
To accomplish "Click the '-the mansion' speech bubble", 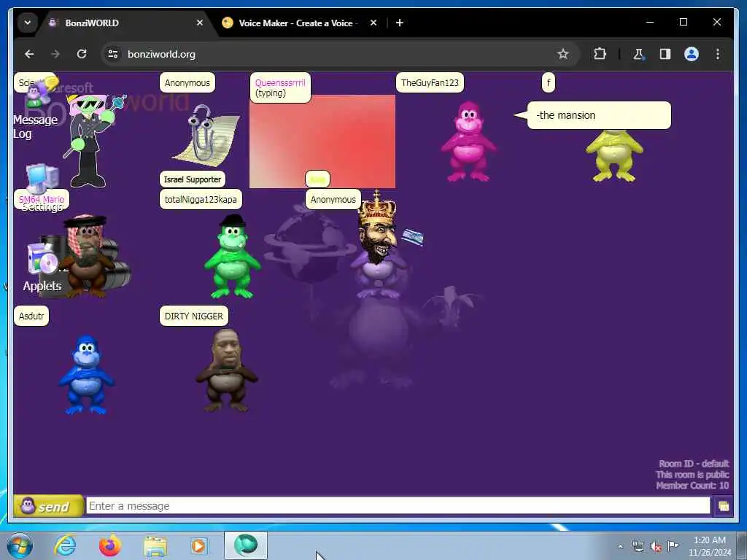I will tap(599, 115).
